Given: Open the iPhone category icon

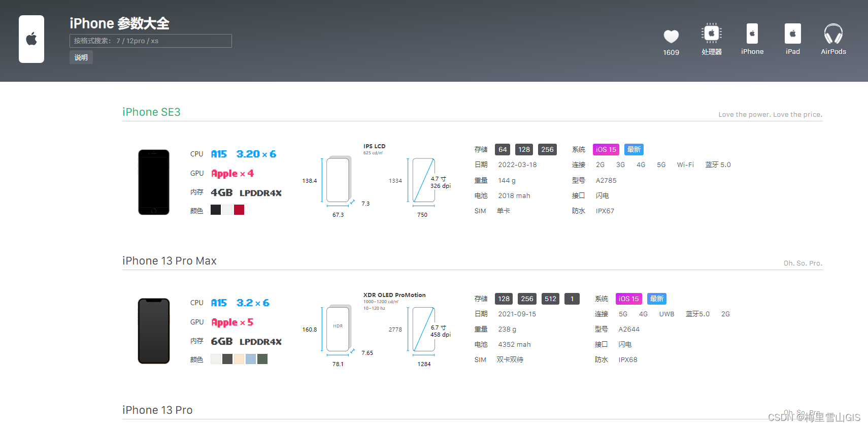Looking at the screenshot, I should point(752,34).
